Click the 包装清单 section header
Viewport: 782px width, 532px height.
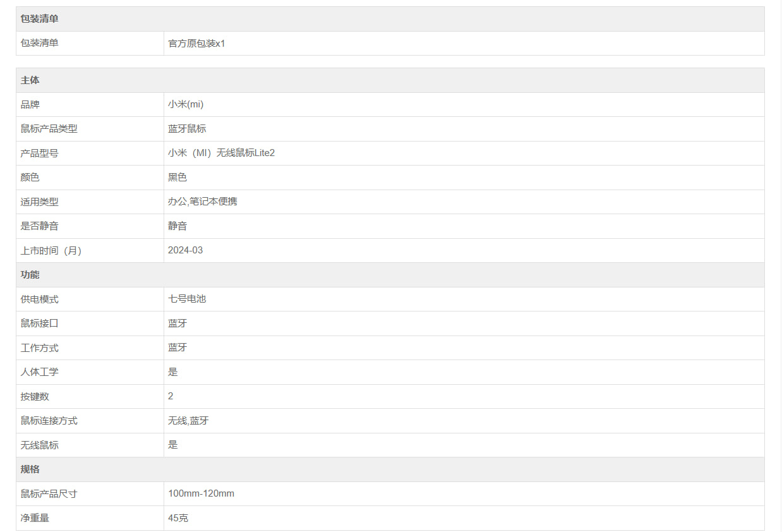(39, 19)
